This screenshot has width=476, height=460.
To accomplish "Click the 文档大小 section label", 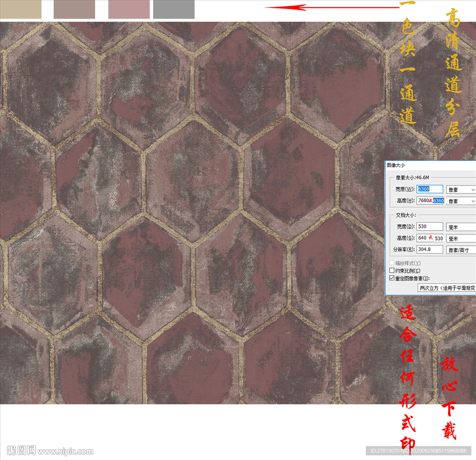I will coord(406,215).
